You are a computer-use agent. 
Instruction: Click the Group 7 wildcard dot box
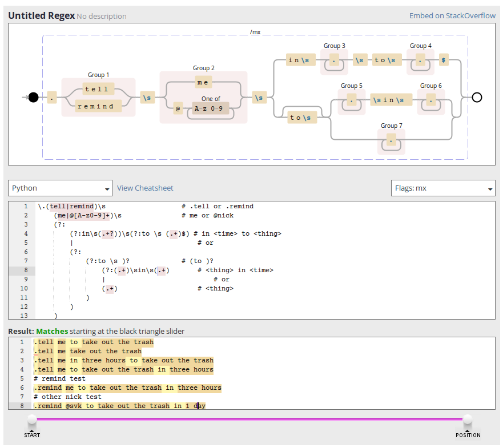click(x=391, y=140)
